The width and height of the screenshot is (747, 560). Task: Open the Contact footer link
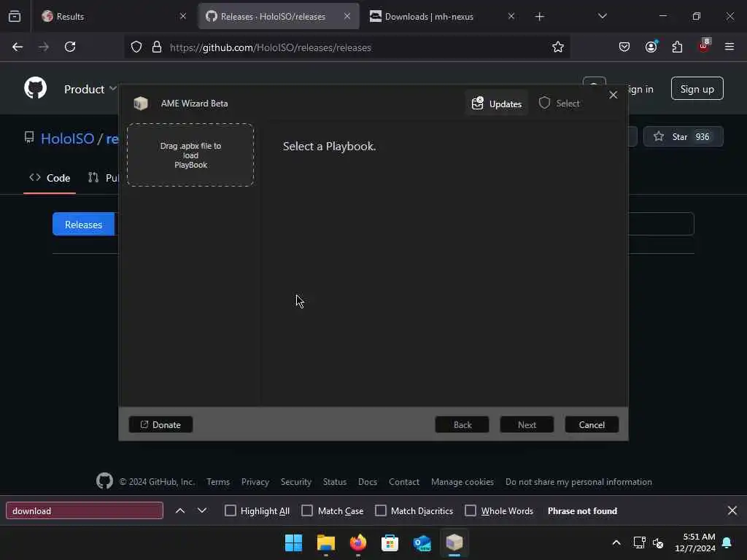point(404,482)
